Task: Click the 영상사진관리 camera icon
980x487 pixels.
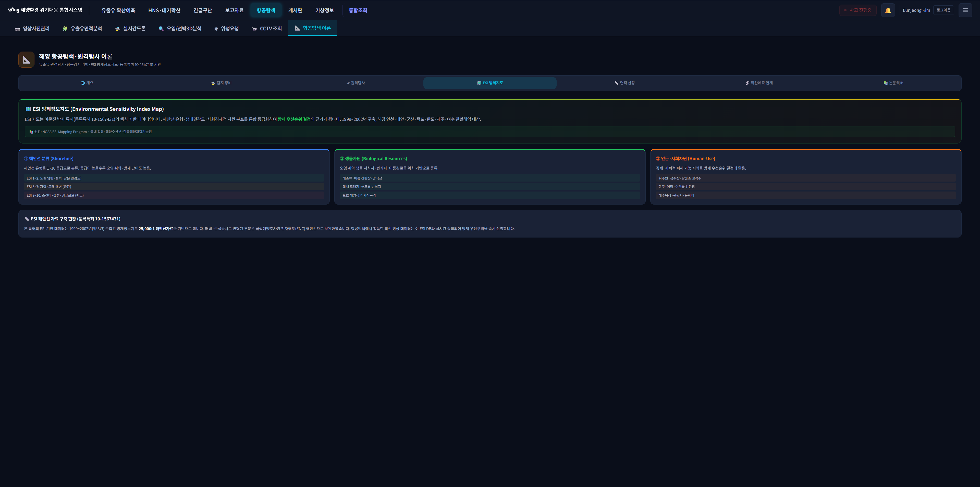Action: pos(17,29)
